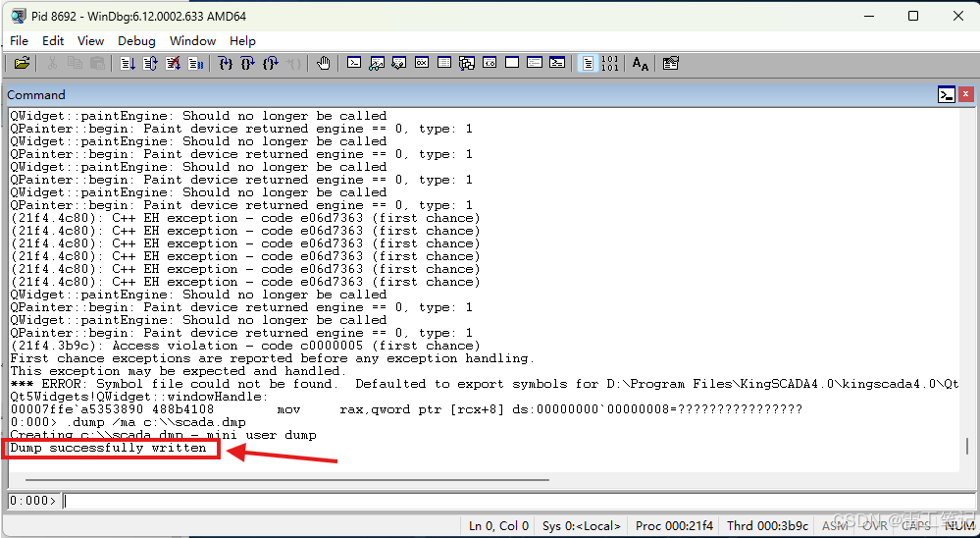Click the 'Access violation - code c0000005' line
Screen dimensions: 980x538
[x=245, y=346]
